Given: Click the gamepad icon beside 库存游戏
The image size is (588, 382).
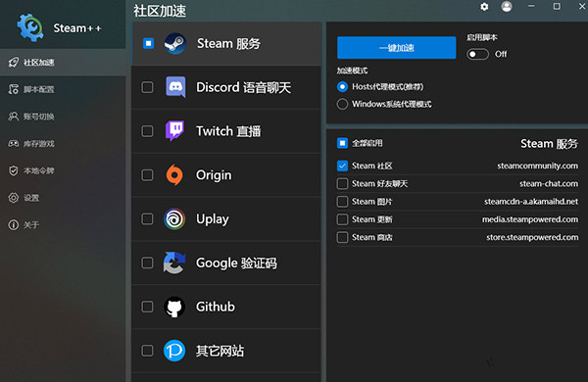Looking at the screenshot, I should (x=14, y=144).
